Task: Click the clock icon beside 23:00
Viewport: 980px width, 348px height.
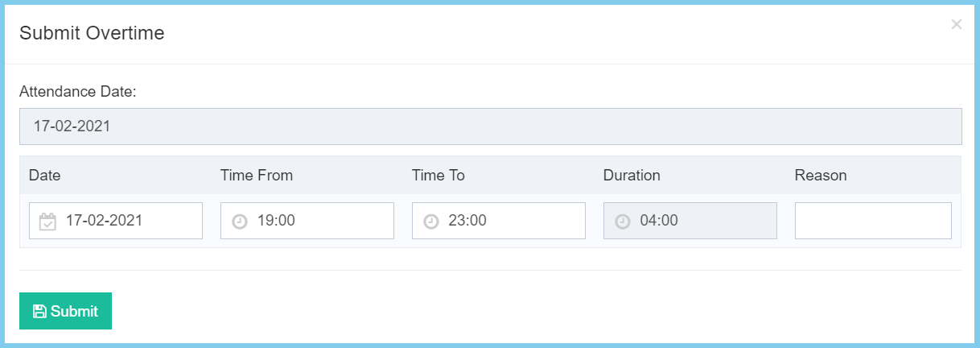Action: point(430,222)
